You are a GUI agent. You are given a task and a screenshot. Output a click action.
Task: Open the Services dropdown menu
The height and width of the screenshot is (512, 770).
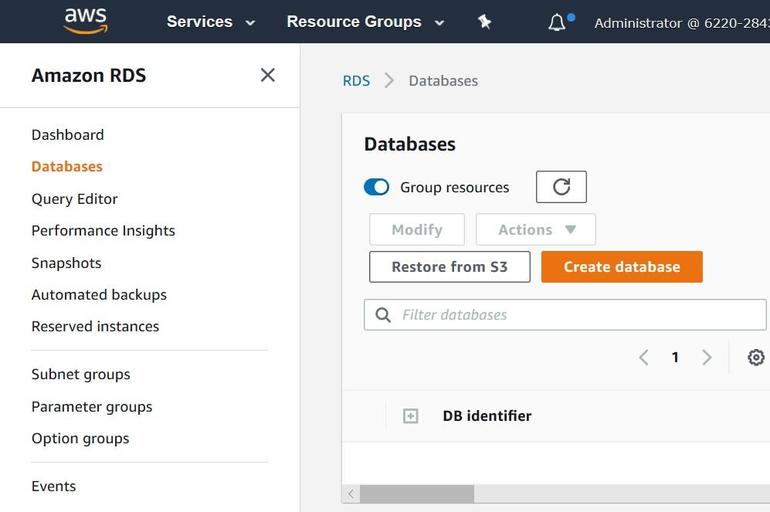coord(211,22)
